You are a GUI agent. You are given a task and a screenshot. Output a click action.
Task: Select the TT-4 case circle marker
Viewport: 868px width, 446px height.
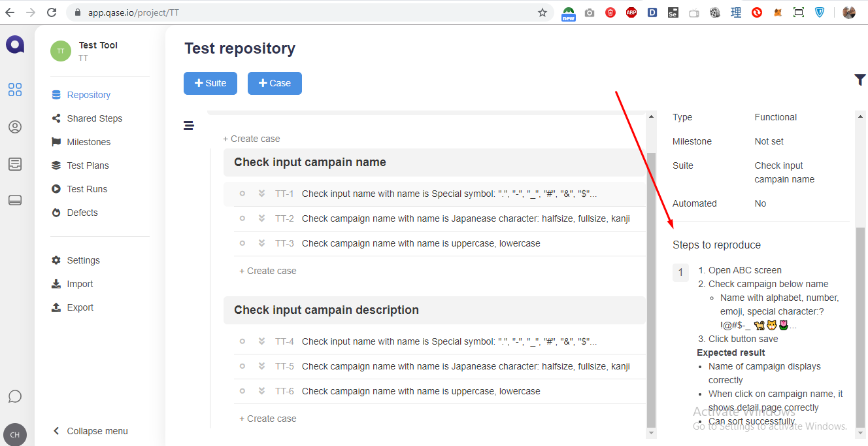coord(242,341)
